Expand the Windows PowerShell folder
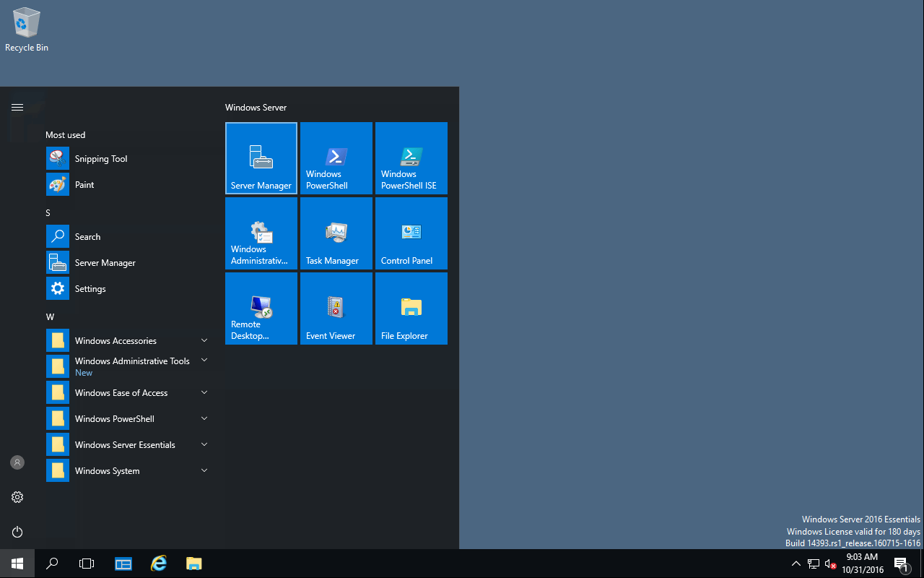The width and height of the screenshot is (924, 578). pos(127,419)
